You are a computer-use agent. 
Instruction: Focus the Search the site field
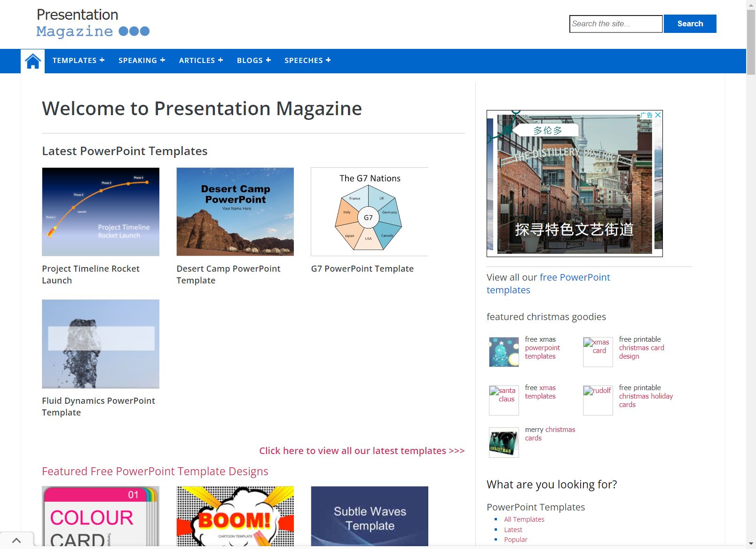[616, 24]
